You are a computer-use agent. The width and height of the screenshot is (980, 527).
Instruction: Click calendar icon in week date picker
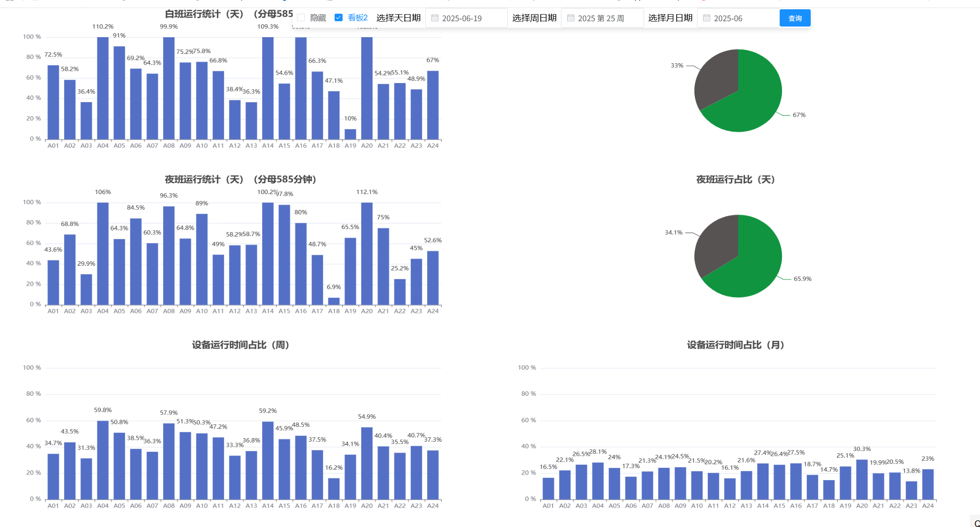pyautogui.click(x=571, y=18)
